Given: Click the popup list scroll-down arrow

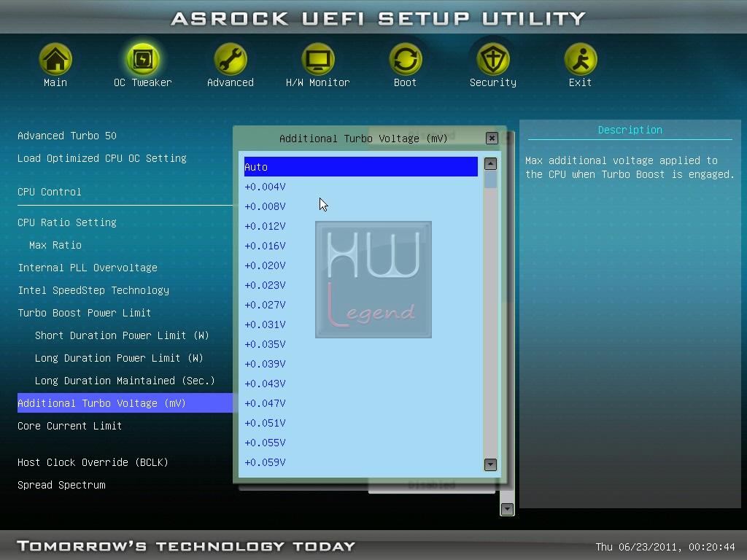Looking at the screenshot, I should [x=490, y=464].
